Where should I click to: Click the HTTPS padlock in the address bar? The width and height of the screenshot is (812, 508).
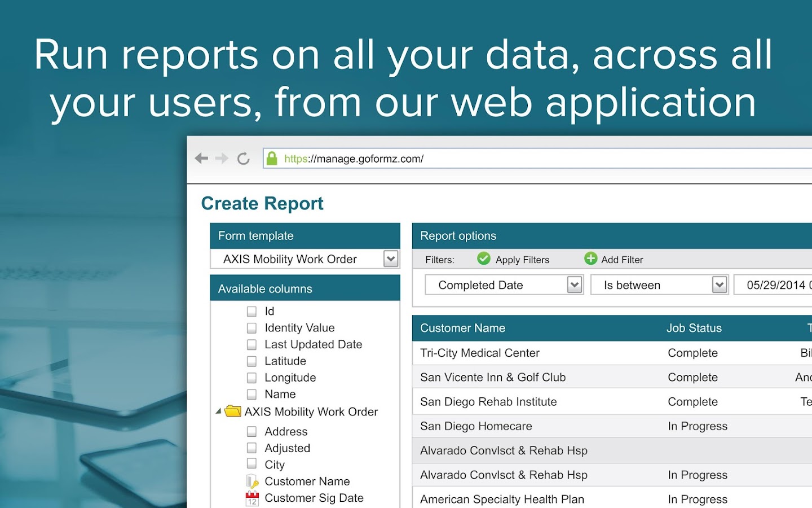[272, 159]
